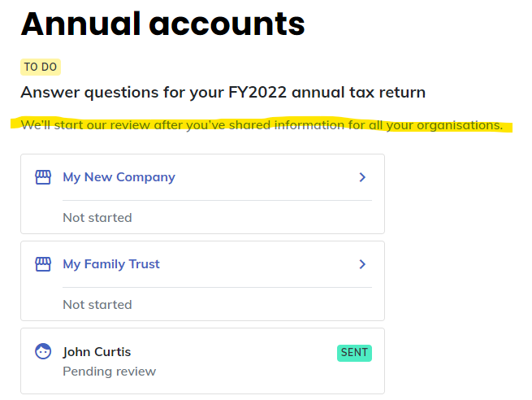Screen dimensions: 532x400
Task: Click the Pending review status text
Action: (x=110, y=371)
